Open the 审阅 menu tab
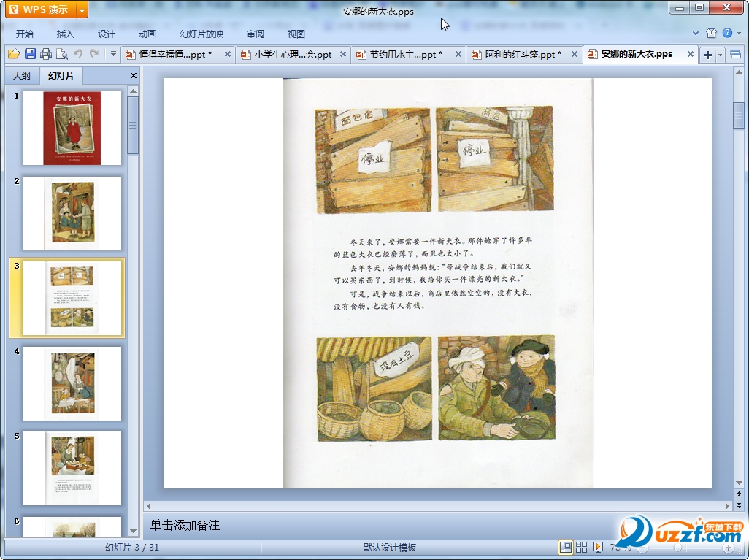The width and height of the screenshot is (749, 560). (256, 34)
